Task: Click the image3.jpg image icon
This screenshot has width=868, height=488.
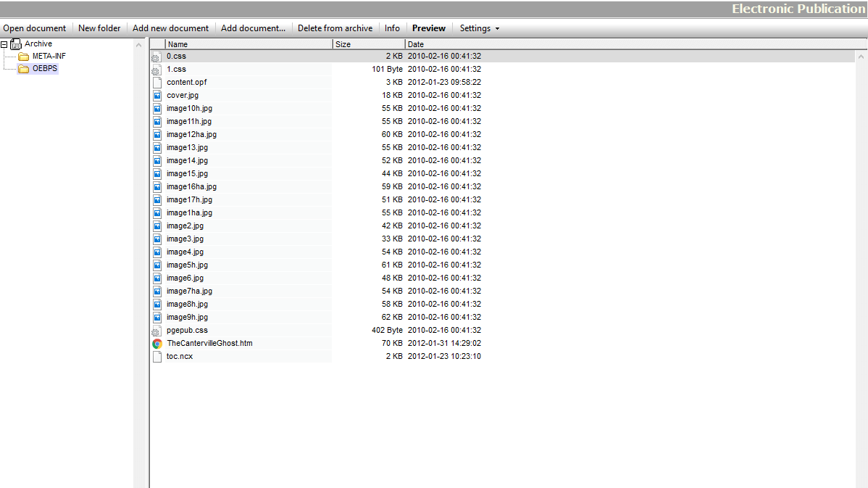Action: click(157, 239)
